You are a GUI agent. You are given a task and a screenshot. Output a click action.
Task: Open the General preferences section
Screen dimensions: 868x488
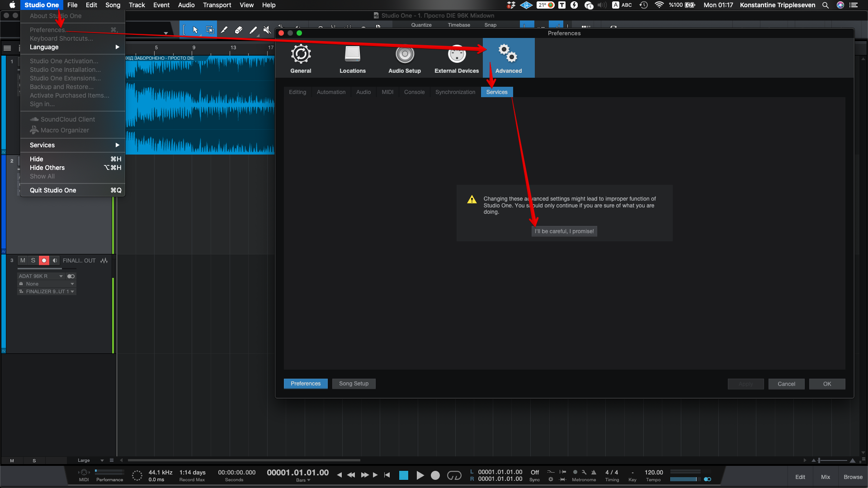(301, 58)
